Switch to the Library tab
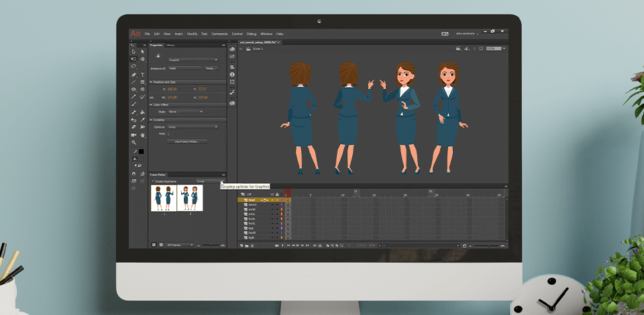The height and width of the screenshot is (315, 644). 170,45
